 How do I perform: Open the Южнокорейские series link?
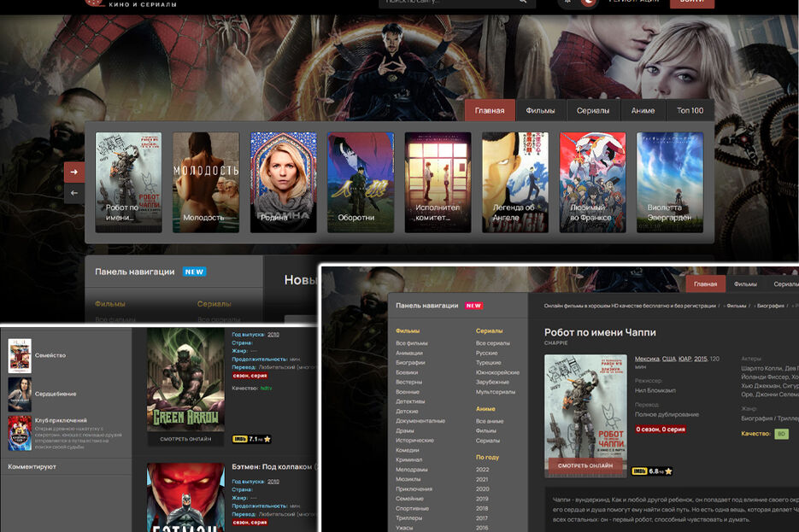click(x=498, y=372)
